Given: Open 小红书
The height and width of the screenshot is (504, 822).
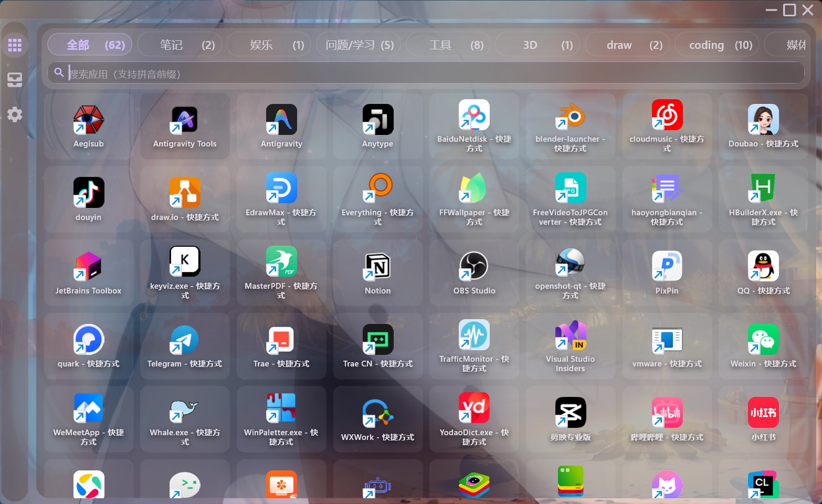Looking at the screenshot, I should click(x=763, y=419).
